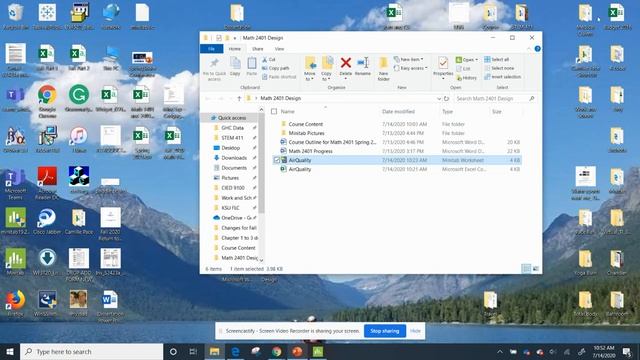The width and height of the screenshot is (640, 360).
Task: Open GHC Data in navigation pane
Action: click(232, 128)
